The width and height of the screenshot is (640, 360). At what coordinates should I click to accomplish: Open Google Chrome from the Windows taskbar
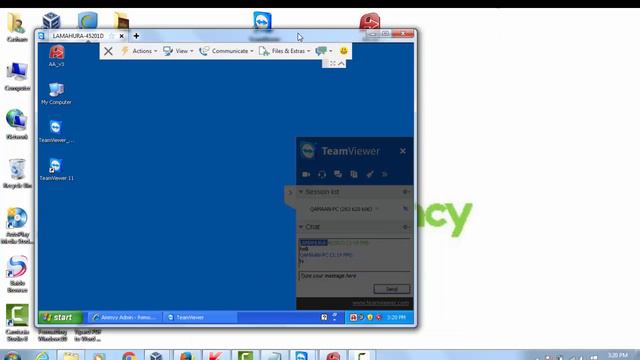(129, 356)
